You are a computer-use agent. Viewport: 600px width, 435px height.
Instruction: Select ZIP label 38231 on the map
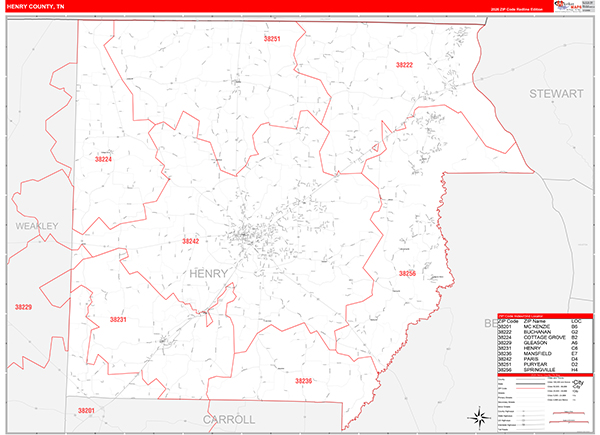[118, 319]
